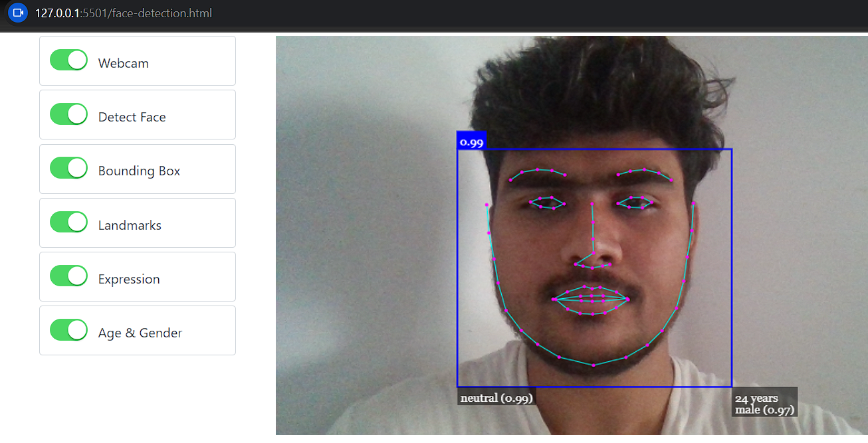Click the Detect Face label text
Screen dimensions: 868x443
(131, 116)
